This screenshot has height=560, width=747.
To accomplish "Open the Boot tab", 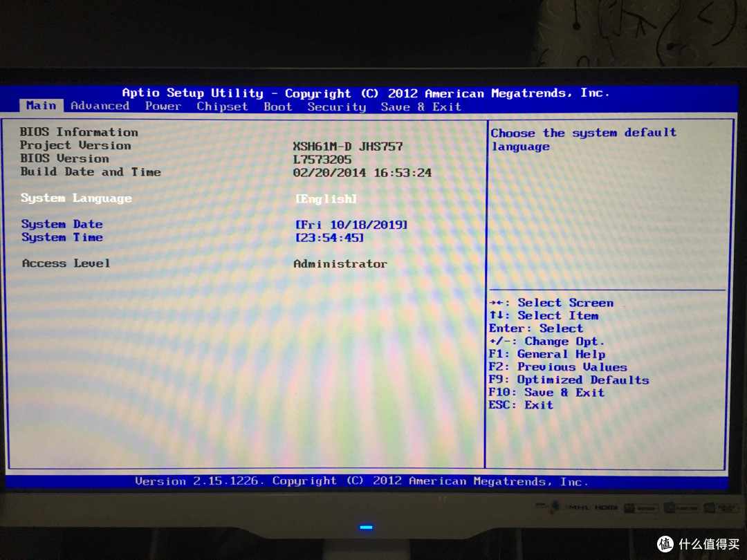I will [278, 106].
